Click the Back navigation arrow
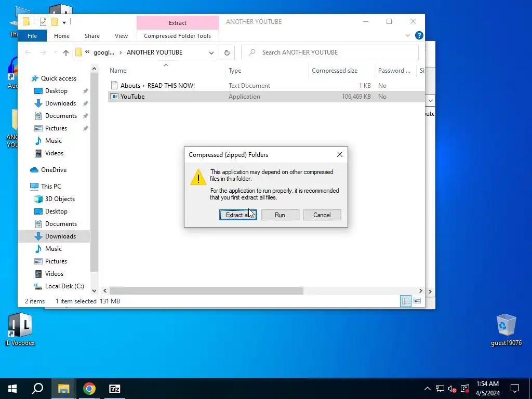 pyautogui.click(x=28, y=52)
